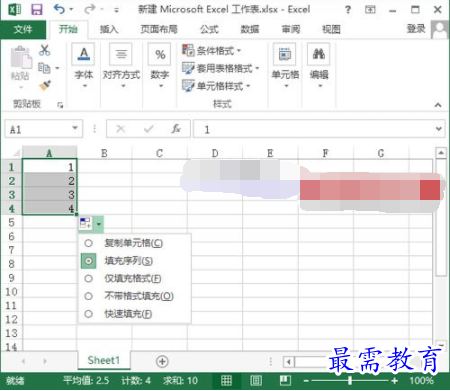Switch to Page Layout view icon
Image resolution: width=450 pixels, height=391 pixels.
click(256, 380)
